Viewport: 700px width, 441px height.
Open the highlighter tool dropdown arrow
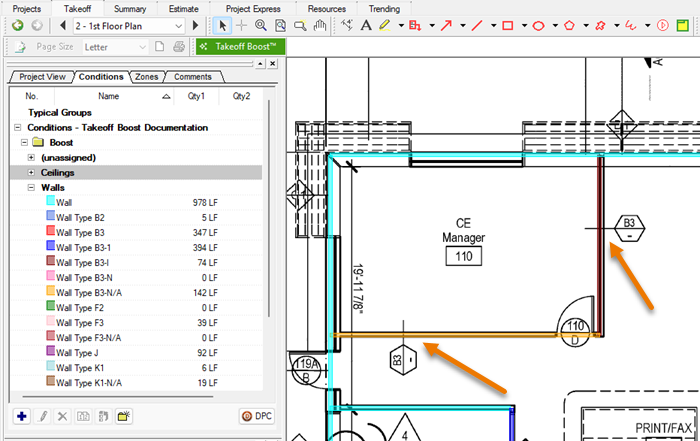(399, 25)
